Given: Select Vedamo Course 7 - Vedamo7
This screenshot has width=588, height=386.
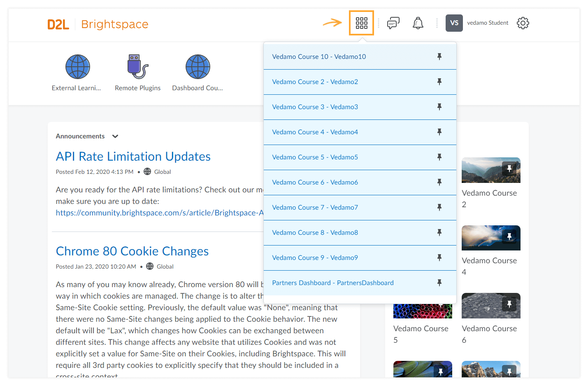Looking at the screenshot, I should click(315, 207).
